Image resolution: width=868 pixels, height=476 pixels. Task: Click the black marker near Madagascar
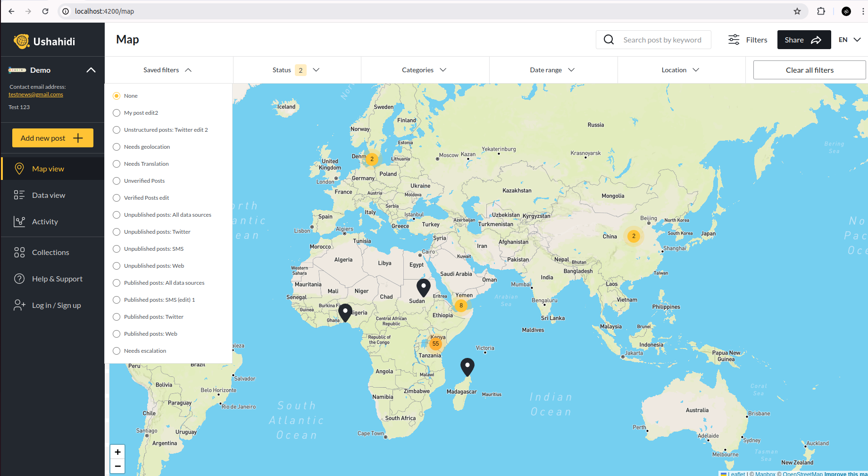click(x=467, y=367)
